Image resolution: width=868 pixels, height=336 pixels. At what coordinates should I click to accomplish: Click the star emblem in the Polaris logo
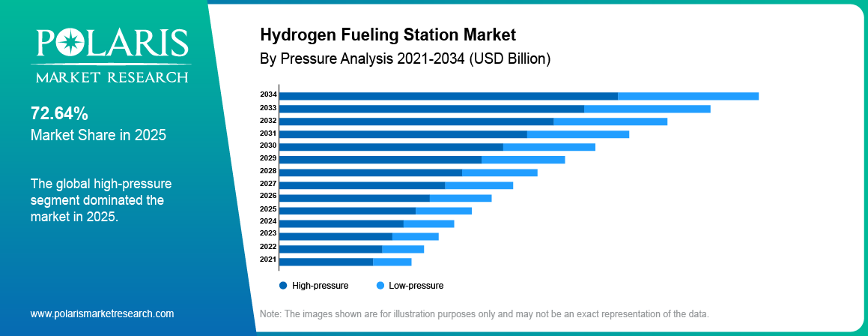70,43
